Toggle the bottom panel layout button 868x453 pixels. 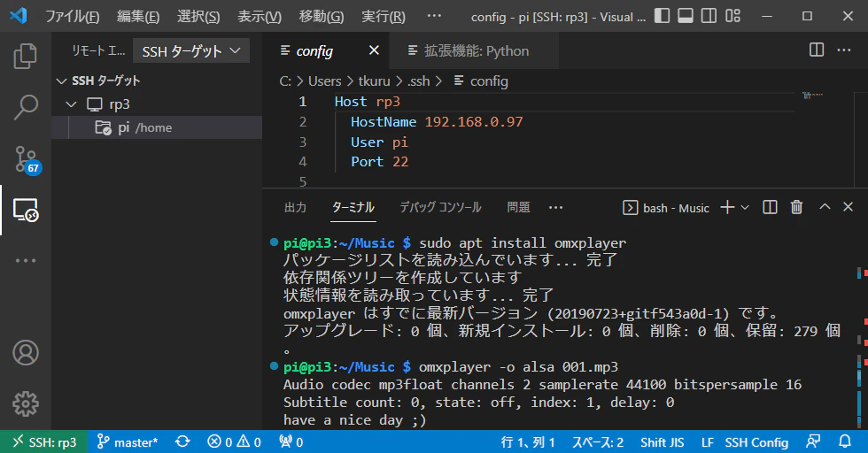click(x=686, y=16)
